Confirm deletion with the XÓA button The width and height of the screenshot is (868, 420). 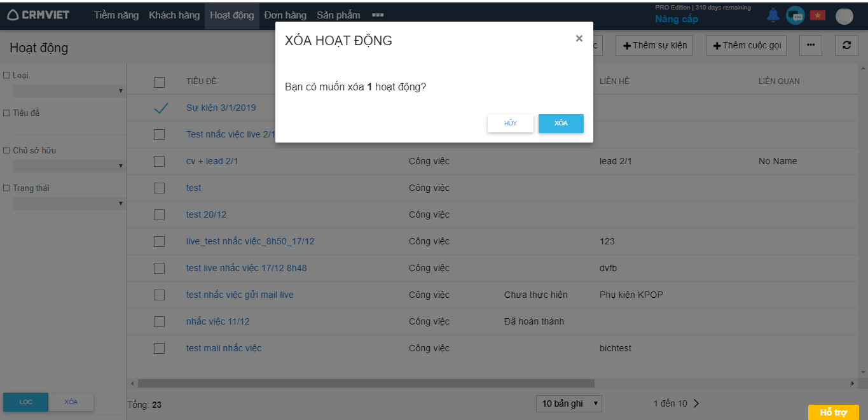[x=560, y=123]
